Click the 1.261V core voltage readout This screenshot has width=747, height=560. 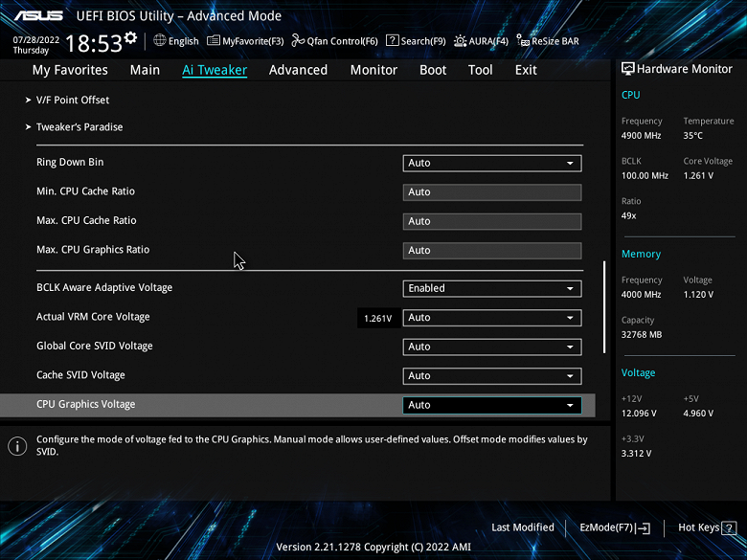[377, 318]
